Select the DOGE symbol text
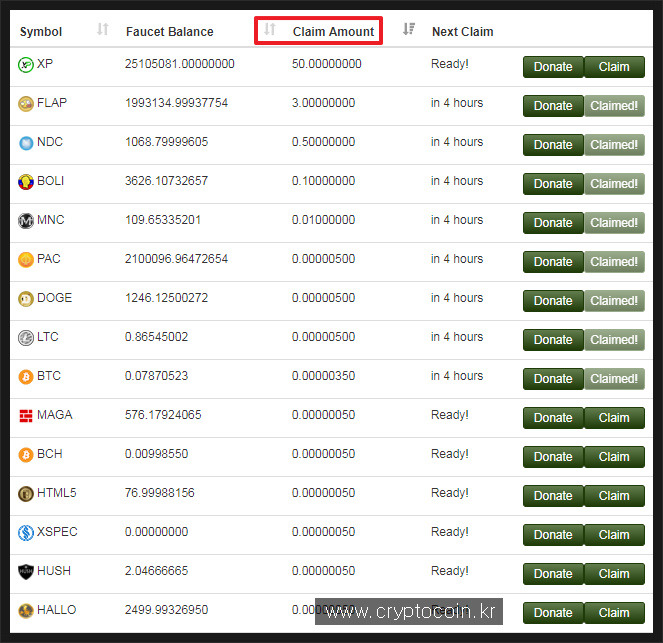 coord(55,298)
